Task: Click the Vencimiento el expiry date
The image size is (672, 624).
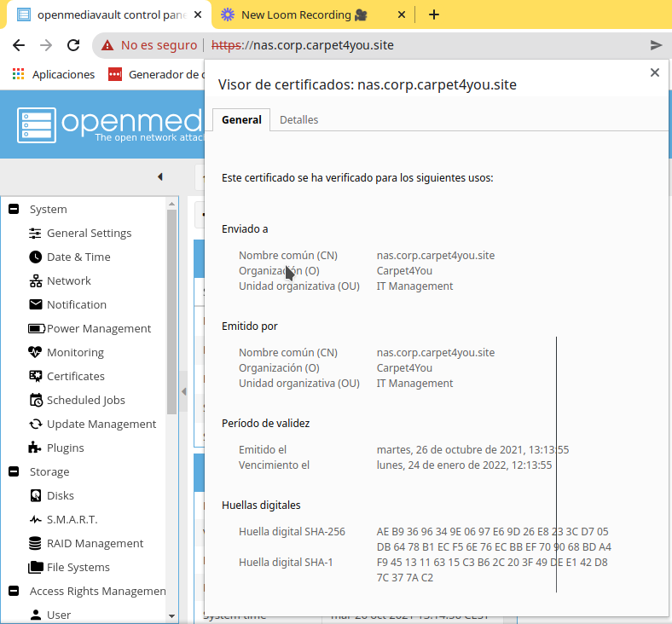Action: [464, 465]
